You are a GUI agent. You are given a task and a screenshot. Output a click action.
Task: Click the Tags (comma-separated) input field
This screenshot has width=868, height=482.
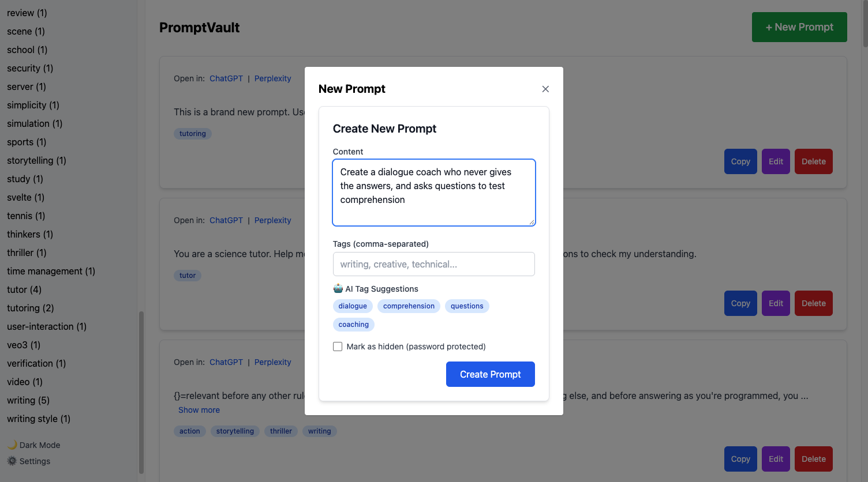(x=433, y=263)
